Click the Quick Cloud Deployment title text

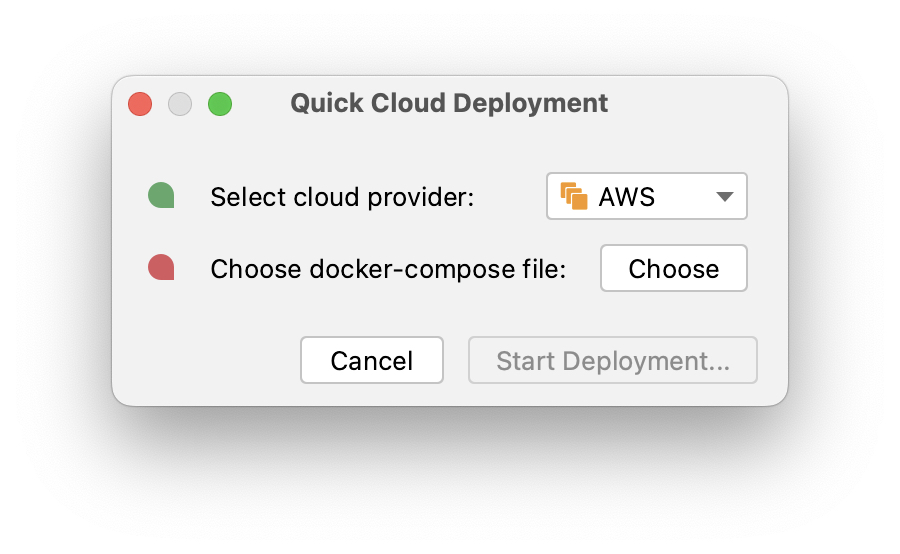[x=449, y=103]
